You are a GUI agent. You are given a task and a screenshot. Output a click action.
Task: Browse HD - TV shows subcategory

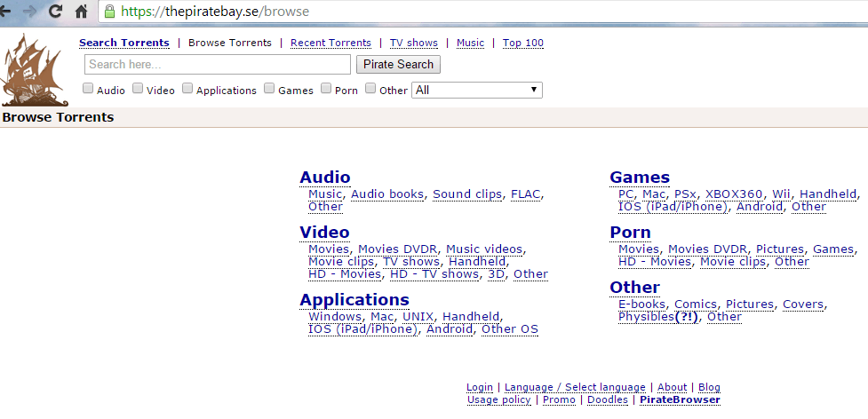point(434,274)
